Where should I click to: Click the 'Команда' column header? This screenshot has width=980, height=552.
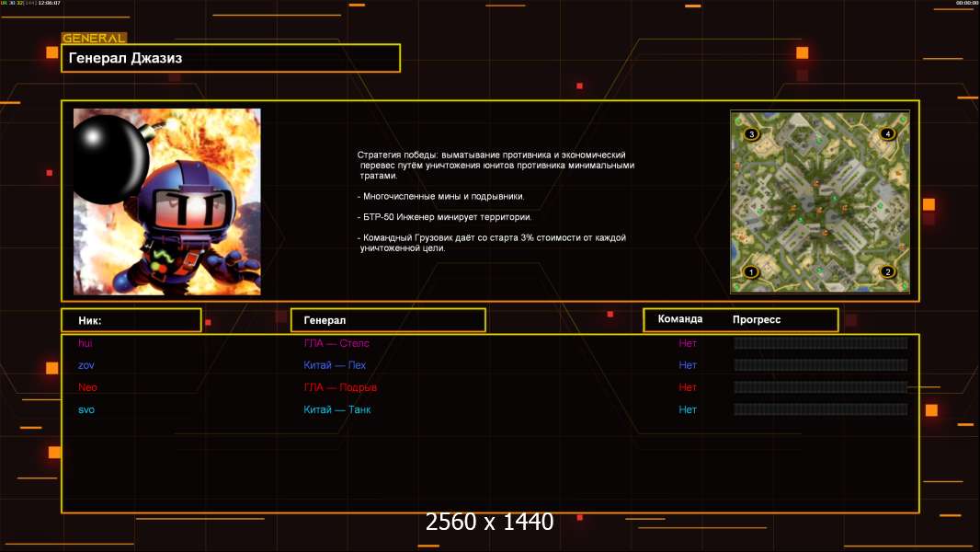point(680,319)
